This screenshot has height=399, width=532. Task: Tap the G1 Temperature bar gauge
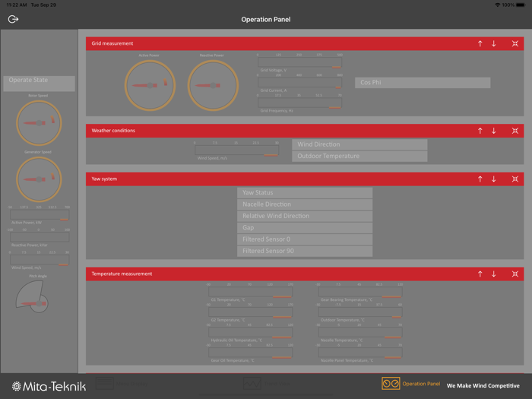pos(250,292)
